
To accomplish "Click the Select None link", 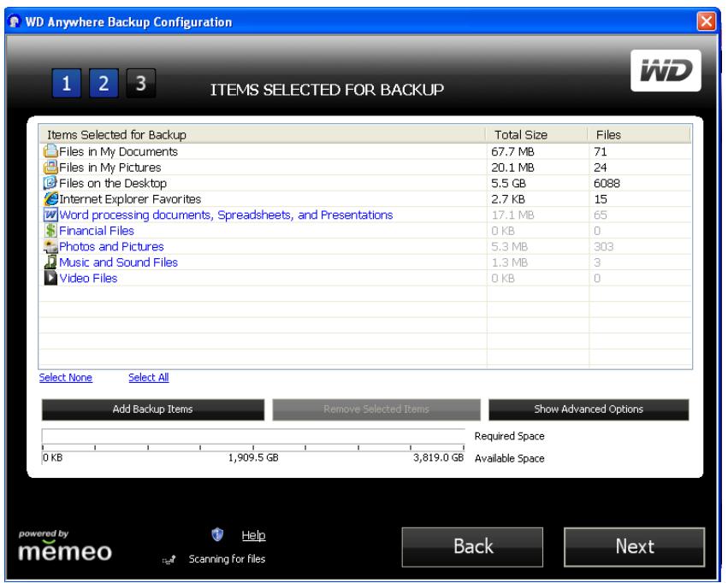I will pos(66,378).
